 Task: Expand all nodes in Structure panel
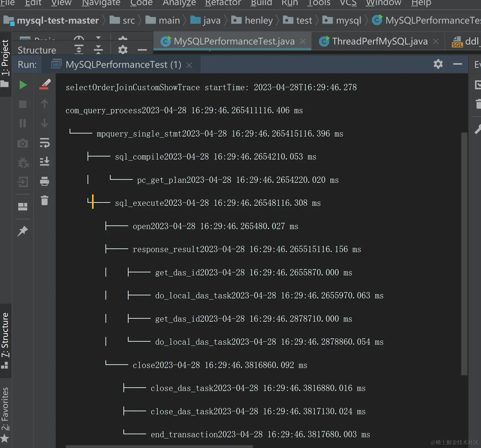pyautogui.click(x=79, y=49)
